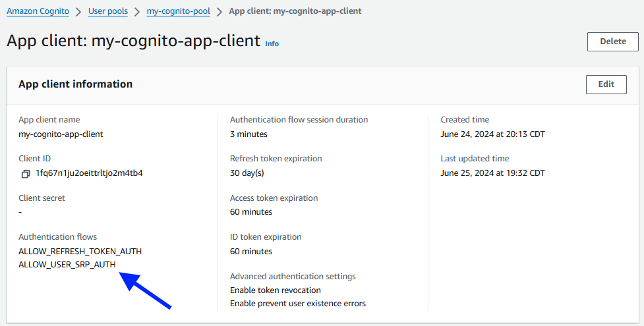Click the ALLOW_REFRESH_TOKEN_AUTH flow text
This screenshot has height=326, width=644.
tap(80, 252)
